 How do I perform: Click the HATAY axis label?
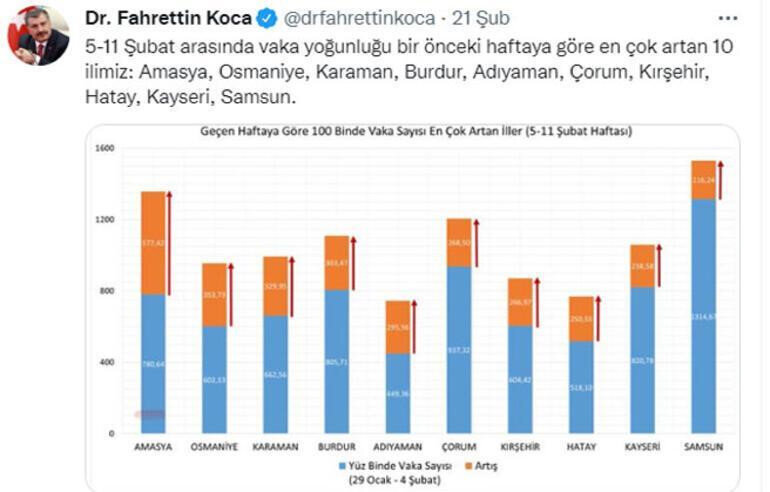click(581, 447)
